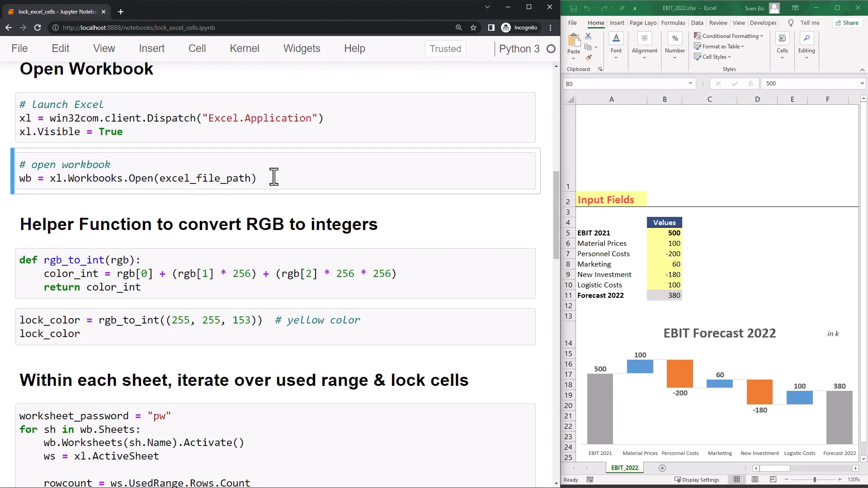Click the browser bookmark star icon
Image resolution: width=868 pixels, height=488 pixels.
473,28
